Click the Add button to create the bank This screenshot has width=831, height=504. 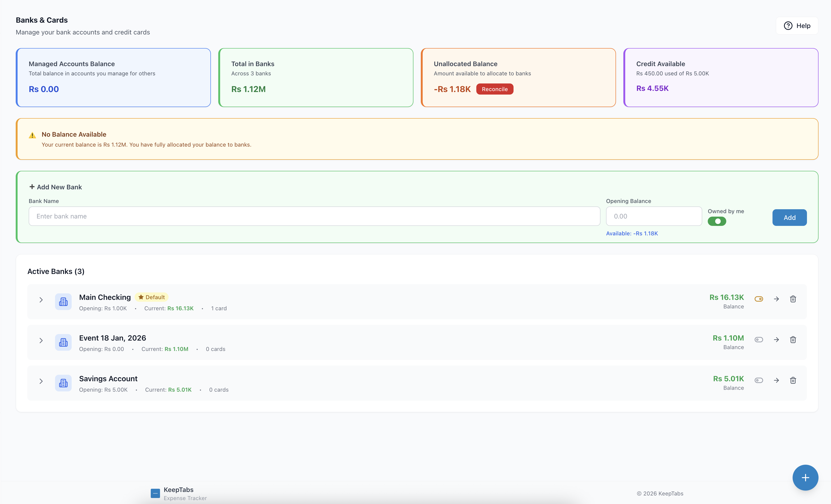pyautogui.click(x=790, y=218)
